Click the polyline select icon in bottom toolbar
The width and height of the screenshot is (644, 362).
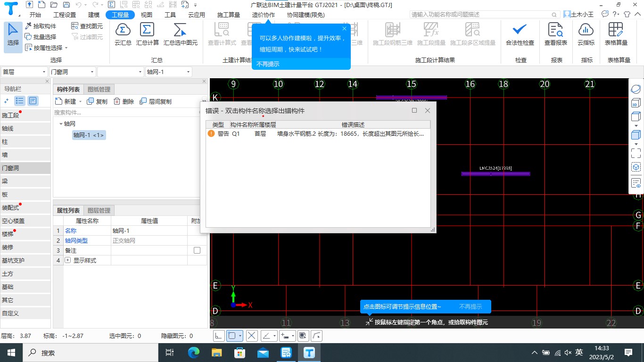(x=317, y=336)
